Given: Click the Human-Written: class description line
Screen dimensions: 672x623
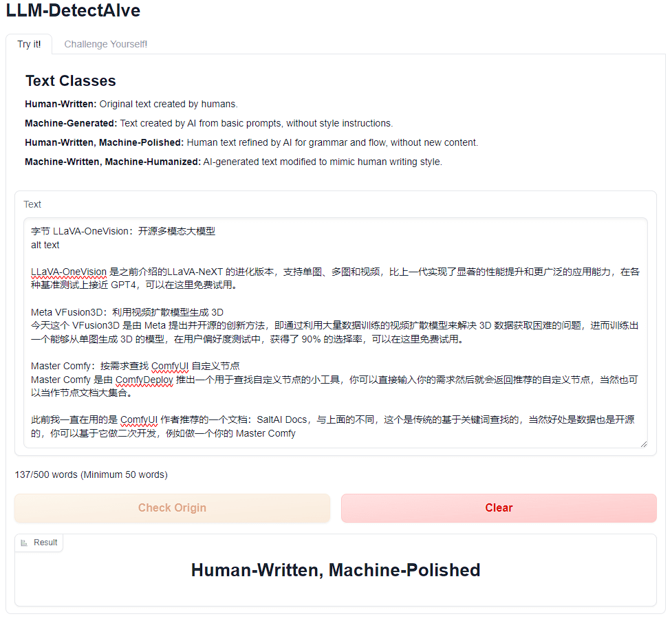Looking at the screenshot, I should (131, 104).
